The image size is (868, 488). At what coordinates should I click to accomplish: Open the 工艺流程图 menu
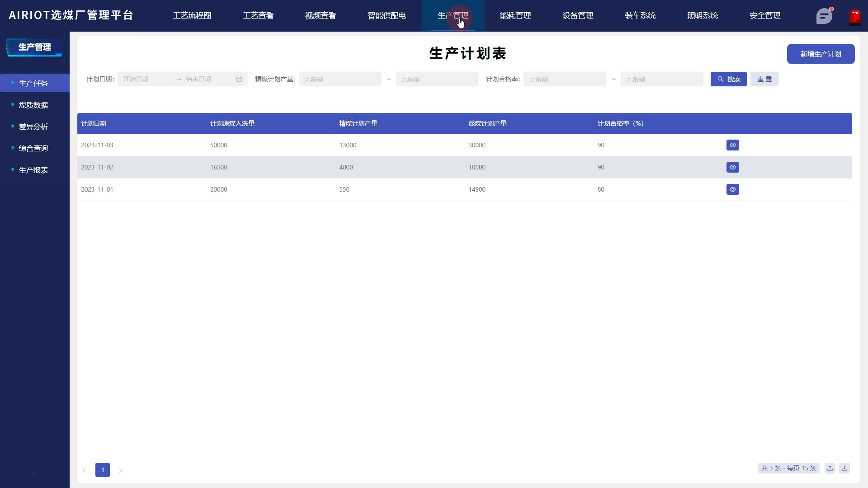[x=192, y=15]
